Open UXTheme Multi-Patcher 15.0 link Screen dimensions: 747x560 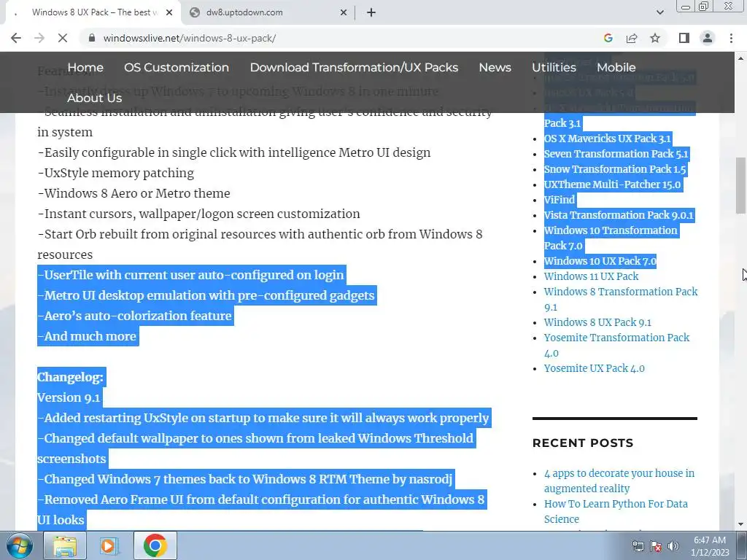(612, 184)
